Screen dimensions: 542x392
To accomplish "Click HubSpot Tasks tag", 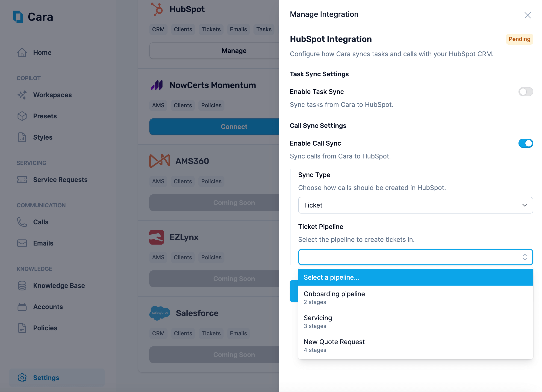I will click(x=264, y=29).
